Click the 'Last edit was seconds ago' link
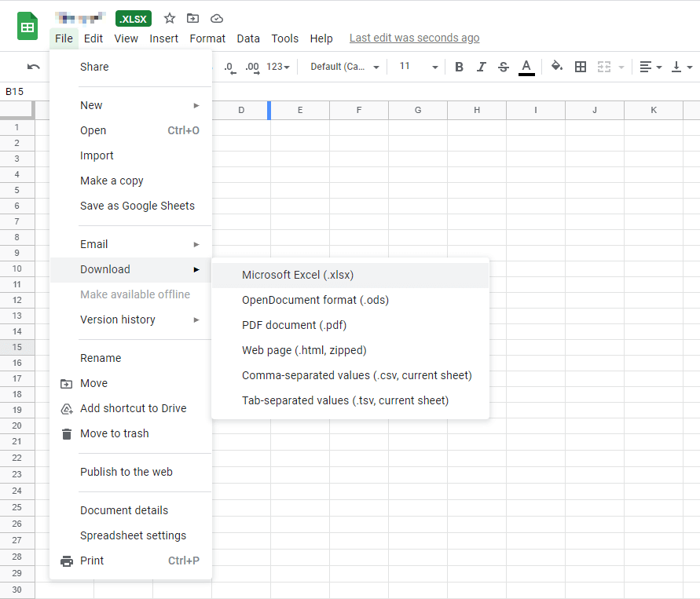700x599 pixels. (414, 38)
